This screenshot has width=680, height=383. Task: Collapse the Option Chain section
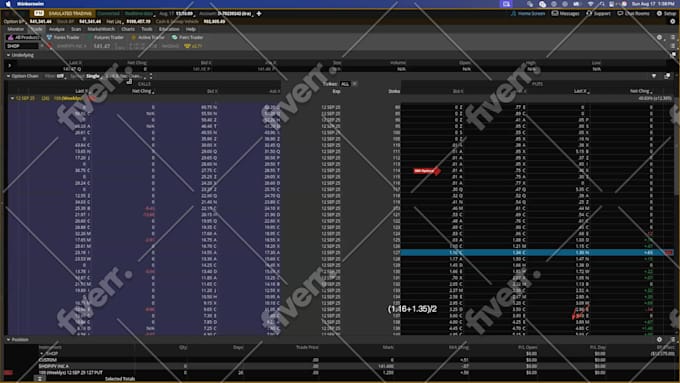pyautogui.click(x=8, y=76)
